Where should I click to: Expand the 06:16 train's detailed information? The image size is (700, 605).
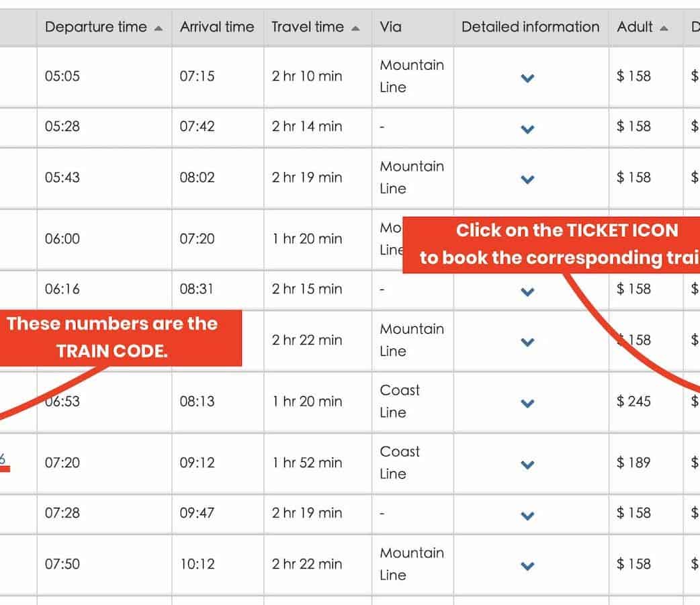pos(528,291)
